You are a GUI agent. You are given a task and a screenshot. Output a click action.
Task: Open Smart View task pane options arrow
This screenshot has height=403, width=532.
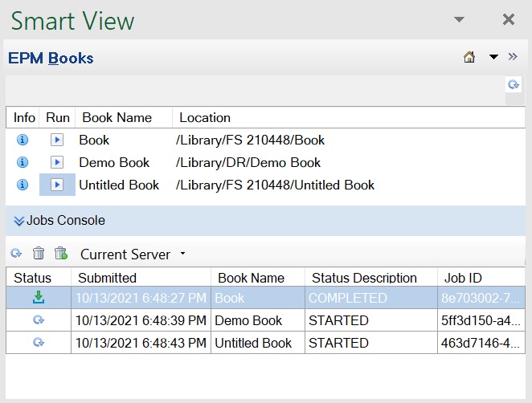459,19
